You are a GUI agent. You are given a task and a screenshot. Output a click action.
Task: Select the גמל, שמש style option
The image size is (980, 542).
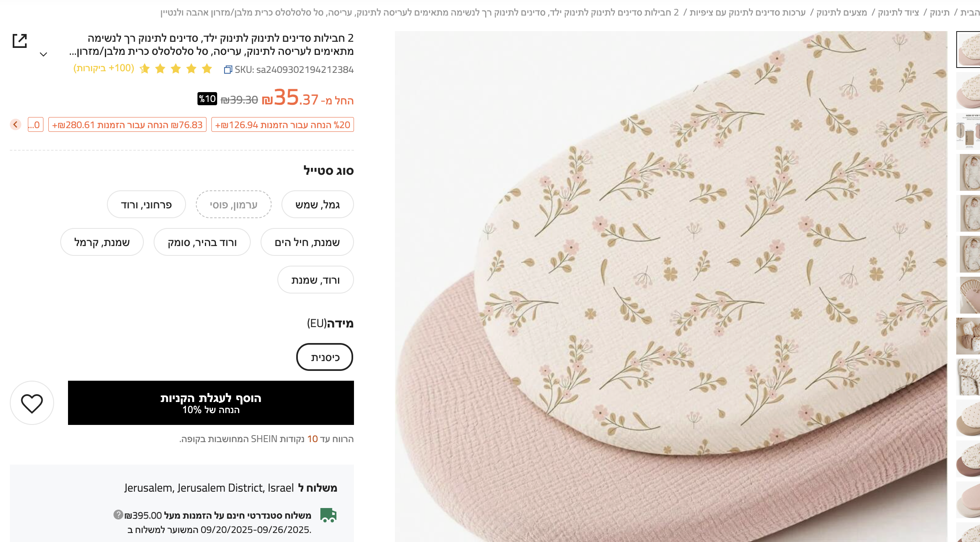click(318, 205)
